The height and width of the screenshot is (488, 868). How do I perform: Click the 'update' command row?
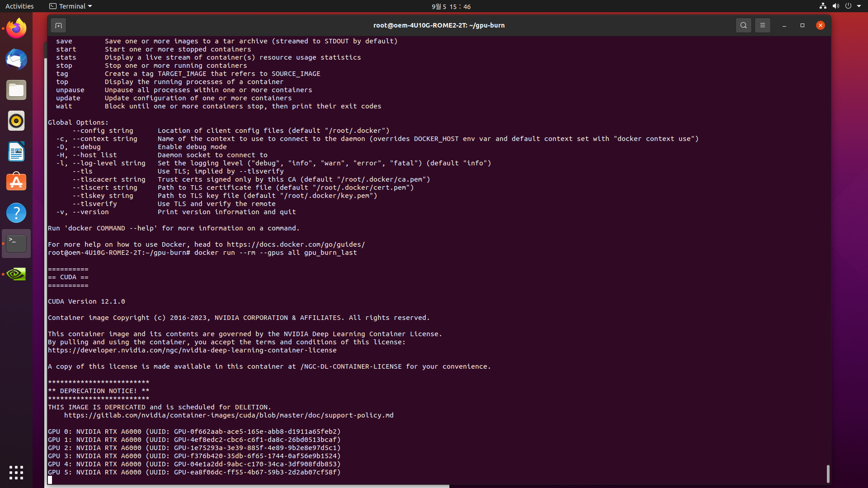(174, 98)
